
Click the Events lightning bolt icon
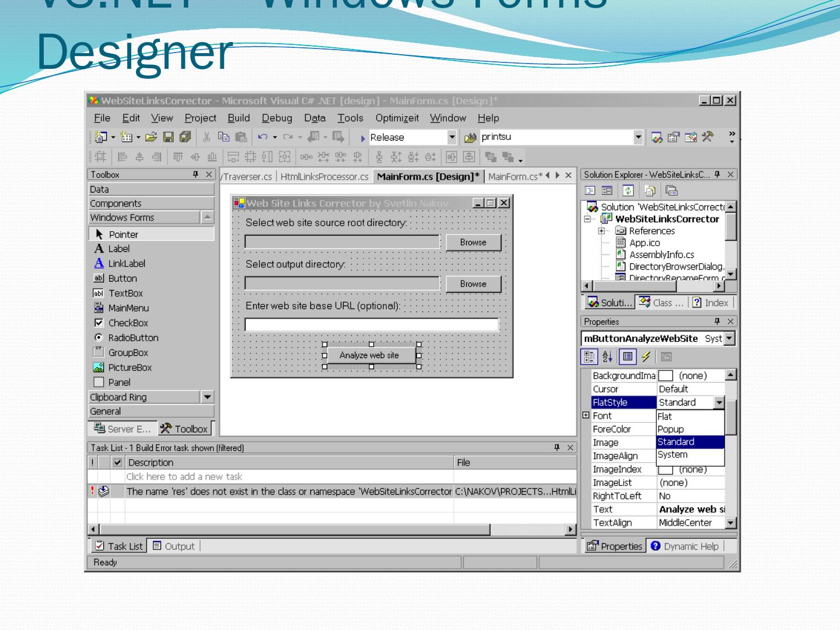pos(646,356)
